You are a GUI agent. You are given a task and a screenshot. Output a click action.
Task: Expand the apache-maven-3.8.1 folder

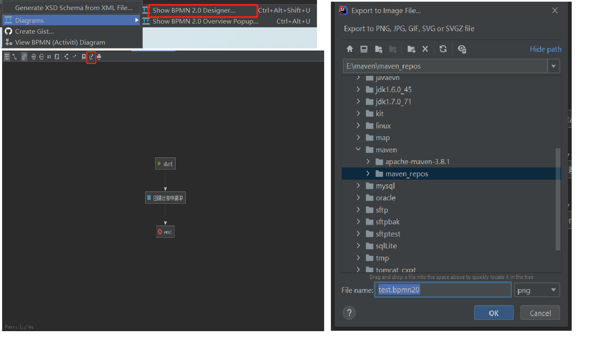[x=368, y=162]
